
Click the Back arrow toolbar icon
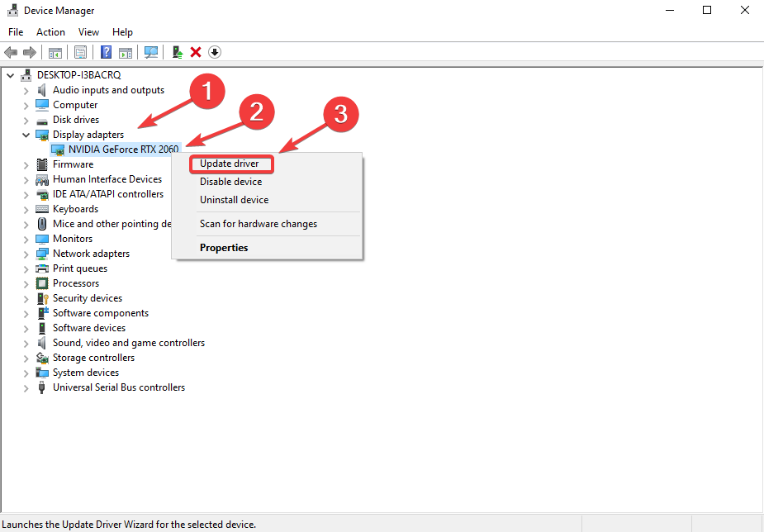click(11, 52)
